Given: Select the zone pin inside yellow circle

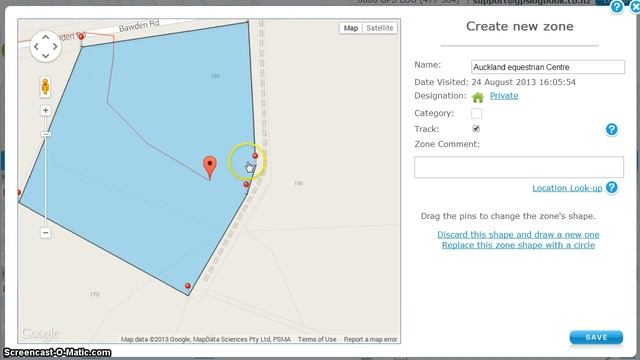Looking at the screenshot, I should tap(255, 156).
